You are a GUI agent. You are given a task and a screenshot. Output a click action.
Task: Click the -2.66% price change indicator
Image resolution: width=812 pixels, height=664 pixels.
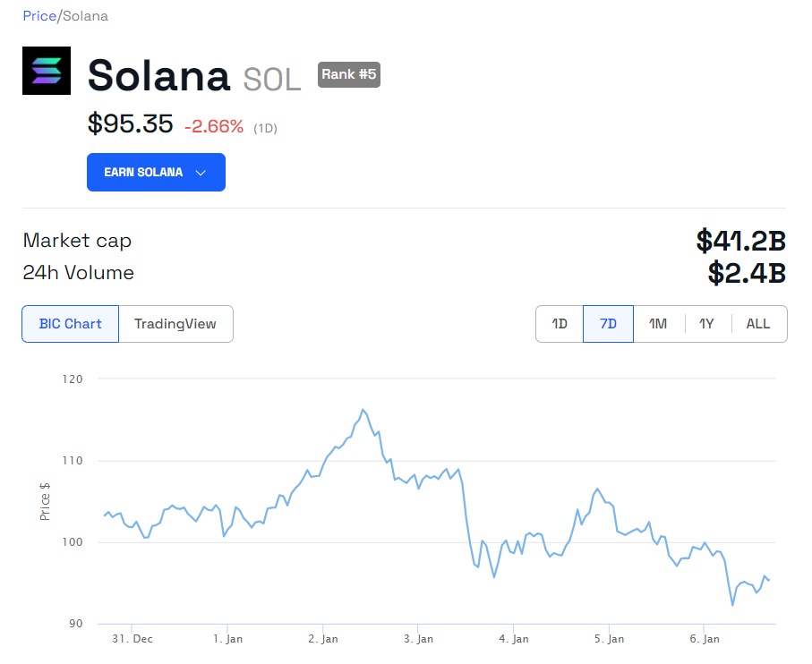[x=214, y=126]
